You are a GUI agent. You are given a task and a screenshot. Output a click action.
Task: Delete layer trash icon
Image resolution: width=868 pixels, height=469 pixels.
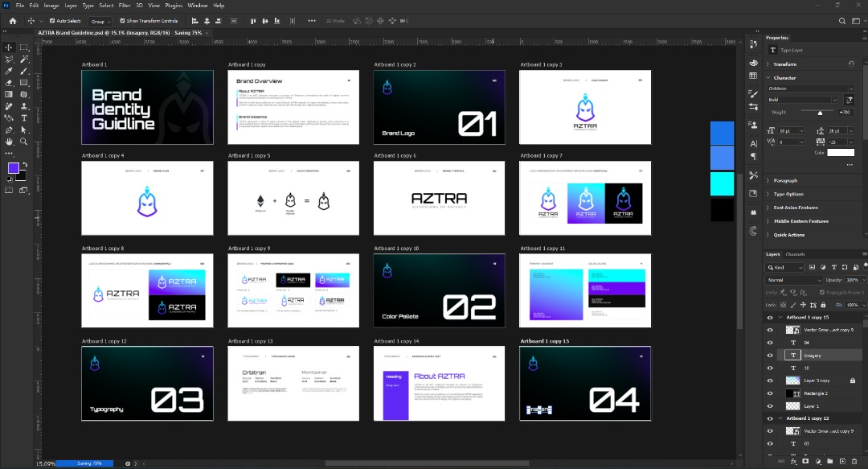[854, 461]
